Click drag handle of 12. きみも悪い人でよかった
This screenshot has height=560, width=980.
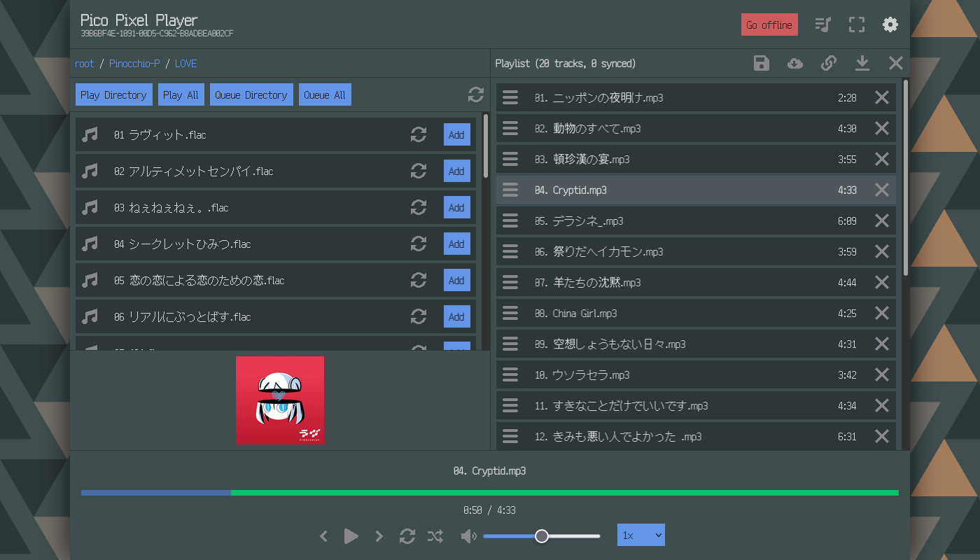(x=510, y=436)
